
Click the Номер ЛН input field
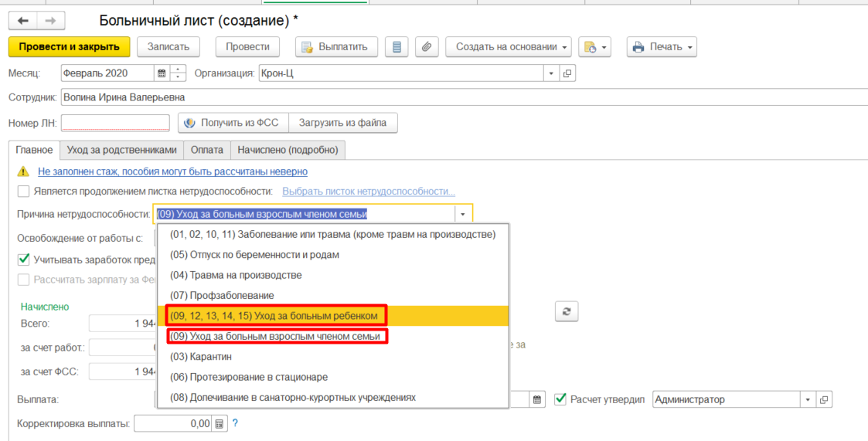tap(115, 123)
